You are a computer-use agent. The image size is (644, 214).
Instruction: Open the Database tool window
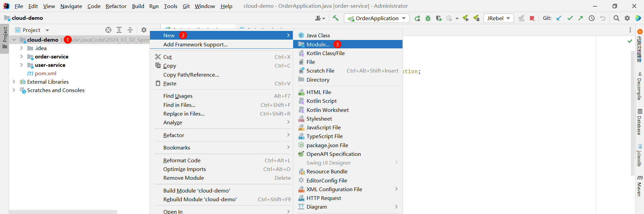[x=640, y=122]
